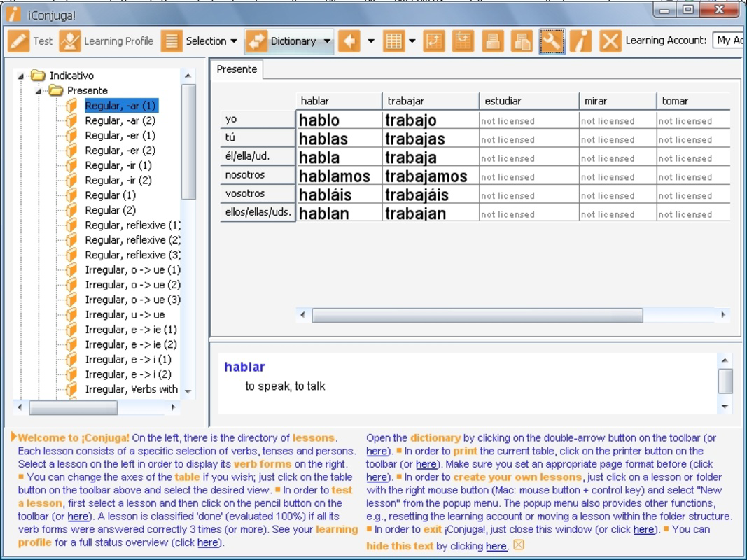
Task: Click 'here' link to close the window
Action: click(x=643, y=529)
